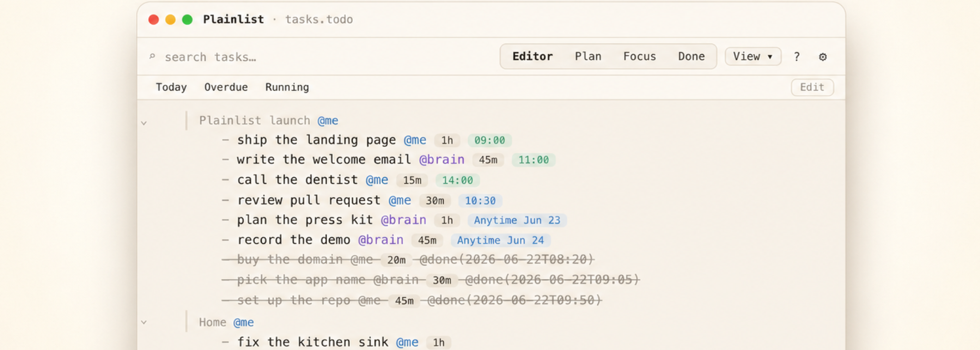Image resolution: width=980 pixels, height=350 pixels.
Task: Click the @brain tag on record the demo
Action: (x=381, y=240)
